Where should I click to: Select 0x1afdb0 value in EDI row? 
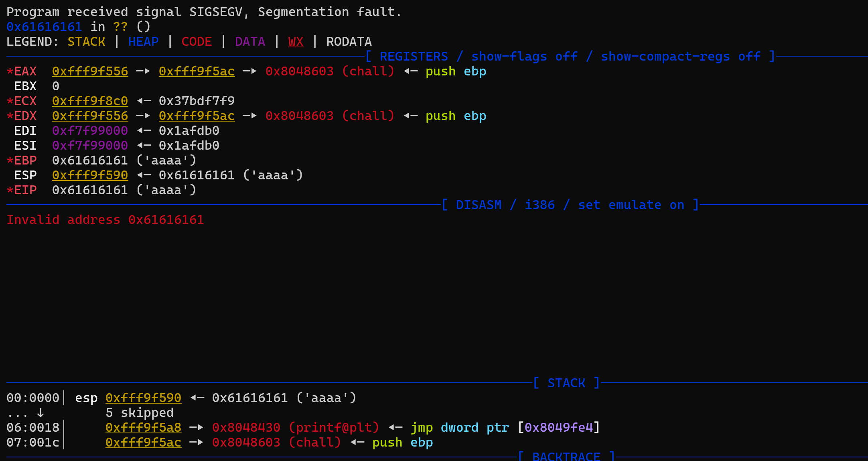point(189,131)
